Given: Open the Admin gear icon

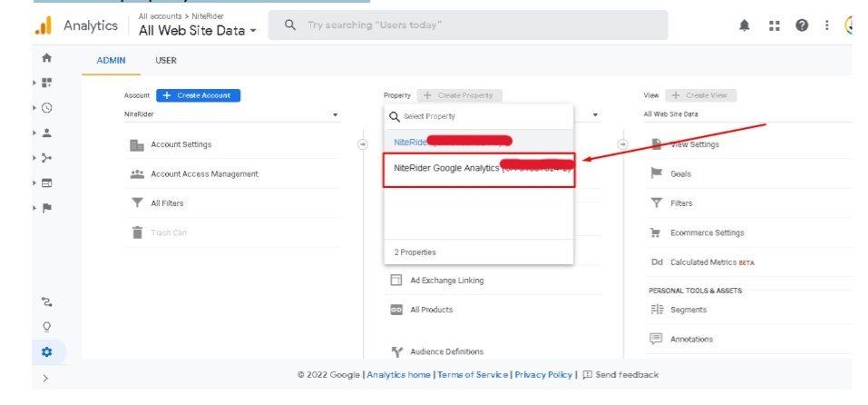Looking at the screenshot, I should (47, 351).
